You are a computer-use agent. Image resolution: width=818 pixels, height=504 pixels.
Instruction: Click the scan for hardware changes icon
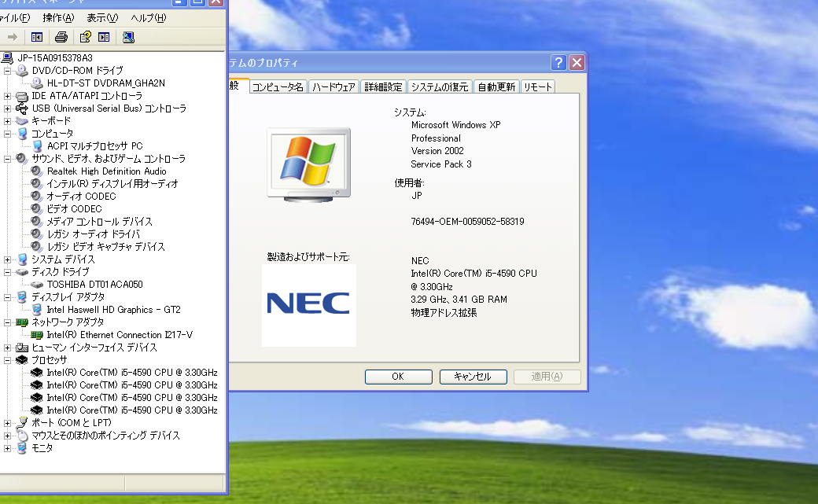point(128,37)
